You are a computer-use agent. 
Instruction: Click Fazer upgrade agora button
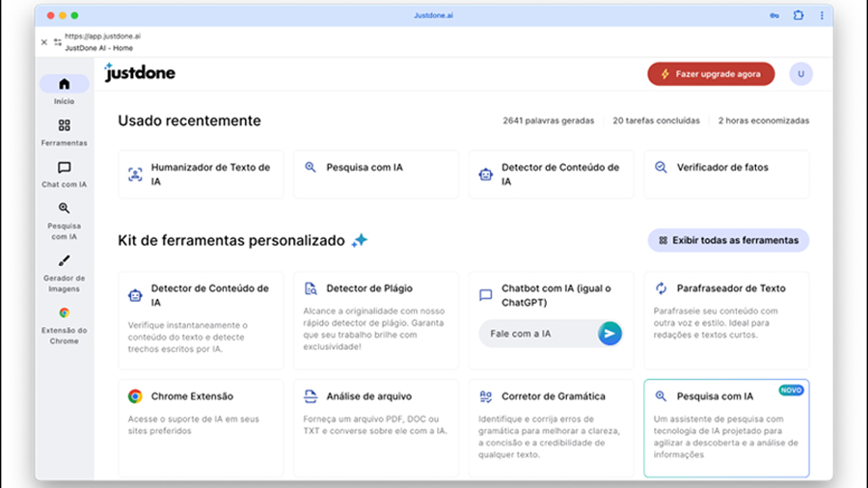tap(711, 74)
